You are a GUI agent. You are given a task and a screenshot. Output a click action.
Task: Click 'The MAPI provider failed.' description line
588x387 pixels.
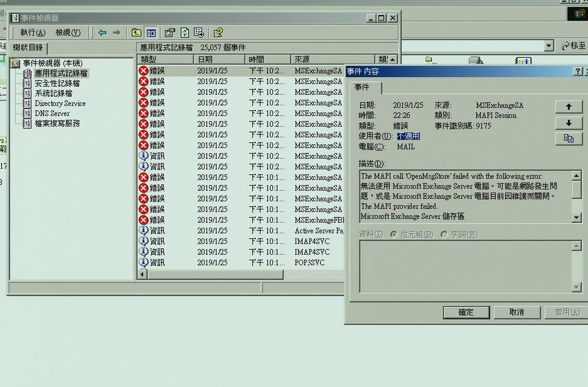pos(399,206)
